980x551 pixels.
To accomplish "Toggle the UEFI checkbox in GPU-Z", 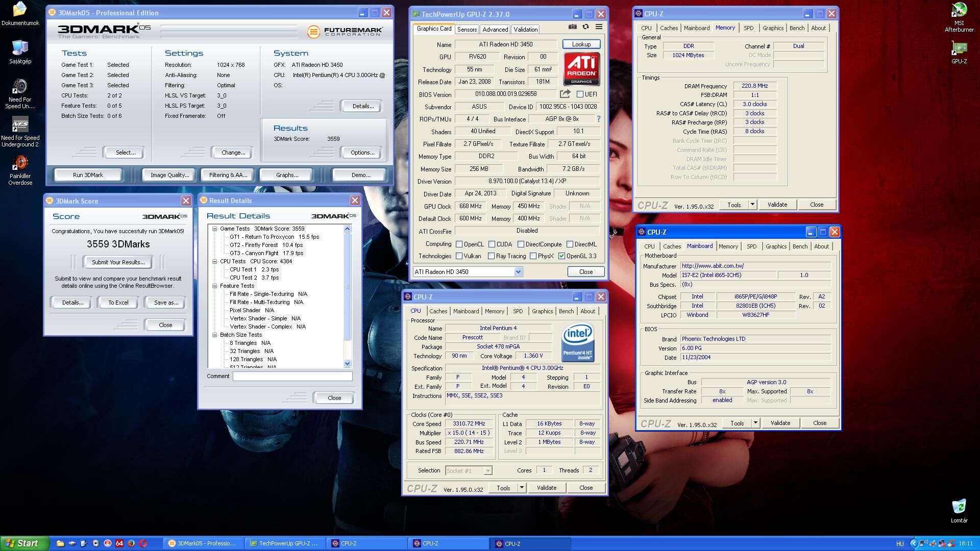I will point(580,94).
